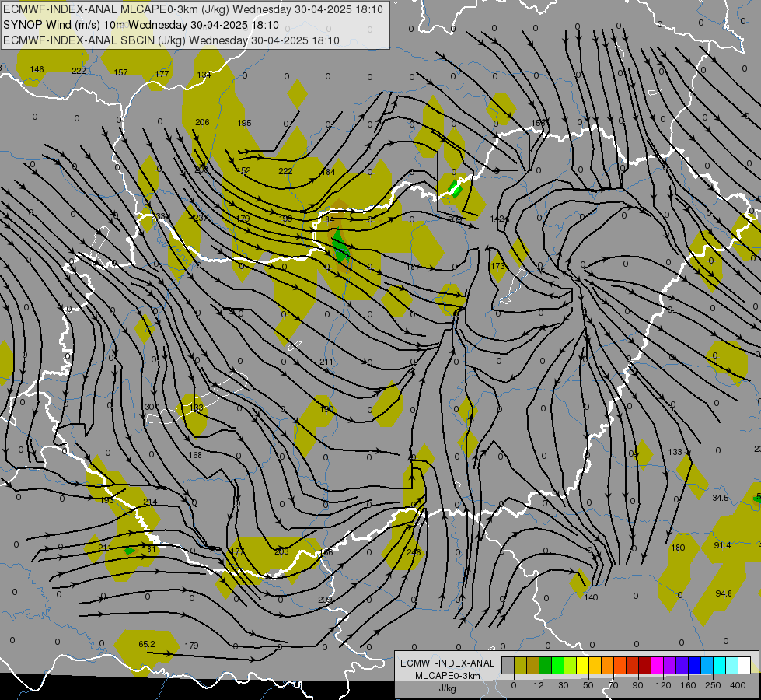Click the map value 301
761x700 pixels.
point(152,407)
